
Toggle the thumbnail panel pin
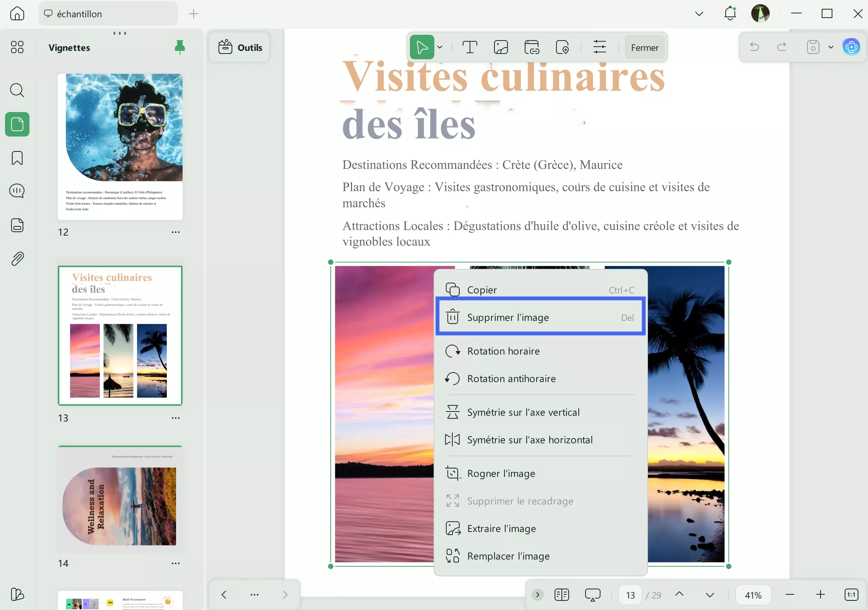[179, 47]
